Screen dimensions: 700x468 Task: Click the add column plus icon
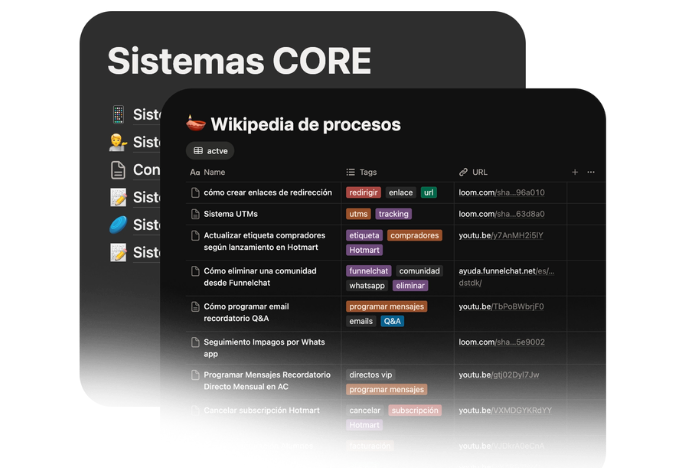[575, 172]
